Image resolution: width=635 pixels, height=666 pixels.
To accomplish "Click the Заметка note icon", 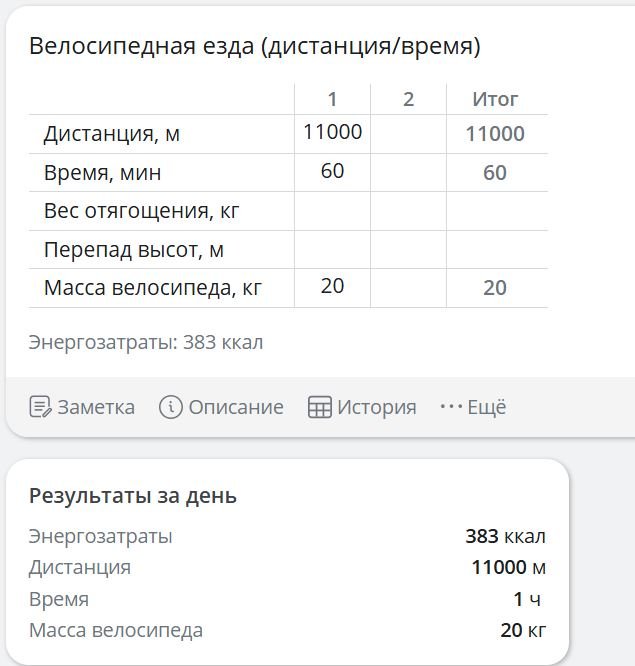I will (40, 407).
